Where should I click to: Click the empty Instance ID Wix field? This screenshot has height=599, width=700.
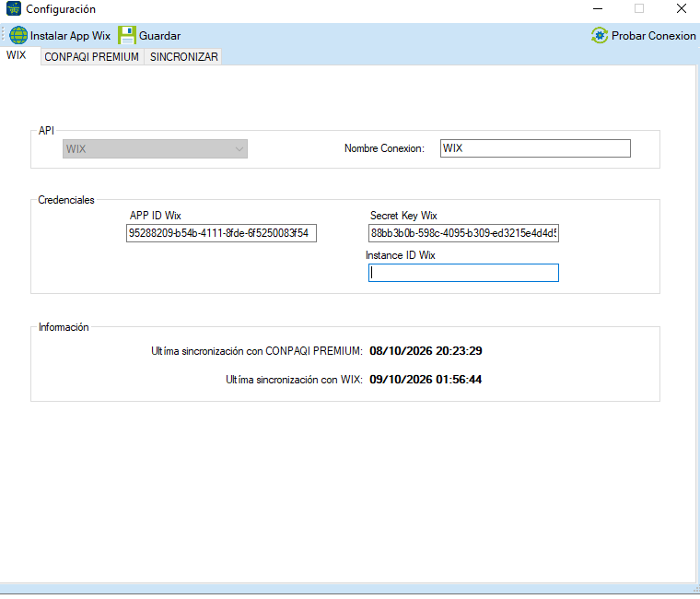pyautogui.click(x=463, y=273)
